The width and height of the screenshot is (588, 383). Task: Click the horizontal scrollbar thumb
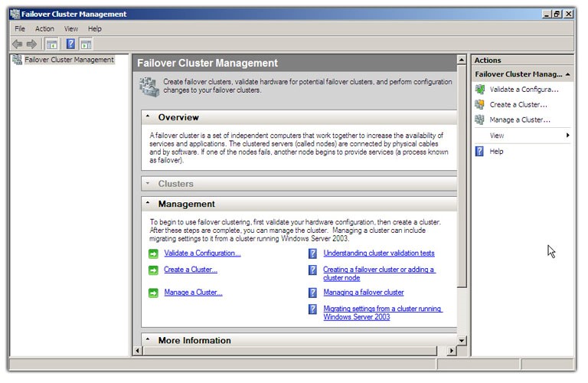pyautogui.click(x=289, y=350)
